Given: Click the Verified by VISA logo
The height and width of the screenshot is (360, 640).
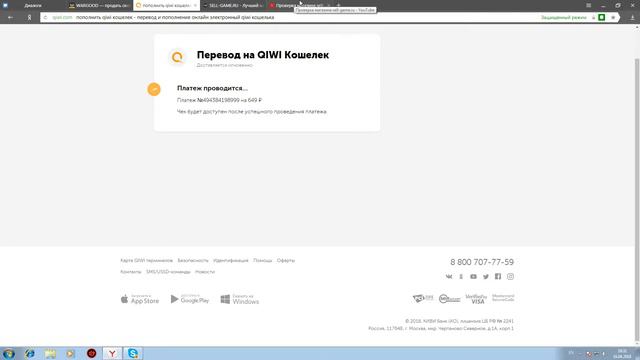Looking at the screenshot, I should [x=476, y=299].
